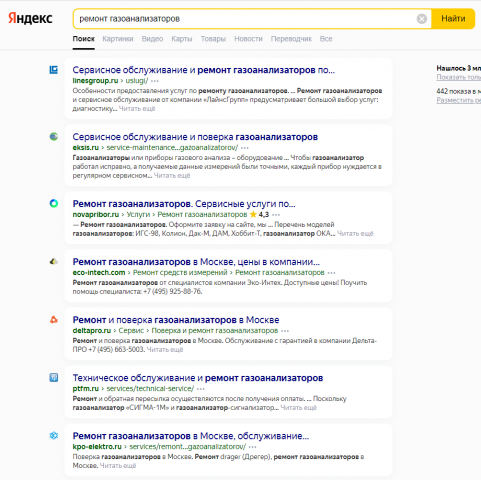Open result Ремонт газоанализаторов в Москве, цены в компании…
This screenshot has height=480, width=481.
point(196,262)
